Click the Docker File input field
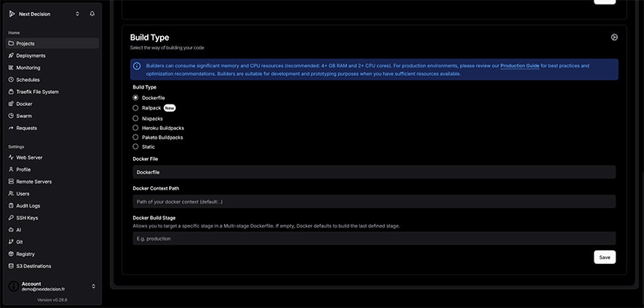The image size is (644, 308). tap(374, 172)
